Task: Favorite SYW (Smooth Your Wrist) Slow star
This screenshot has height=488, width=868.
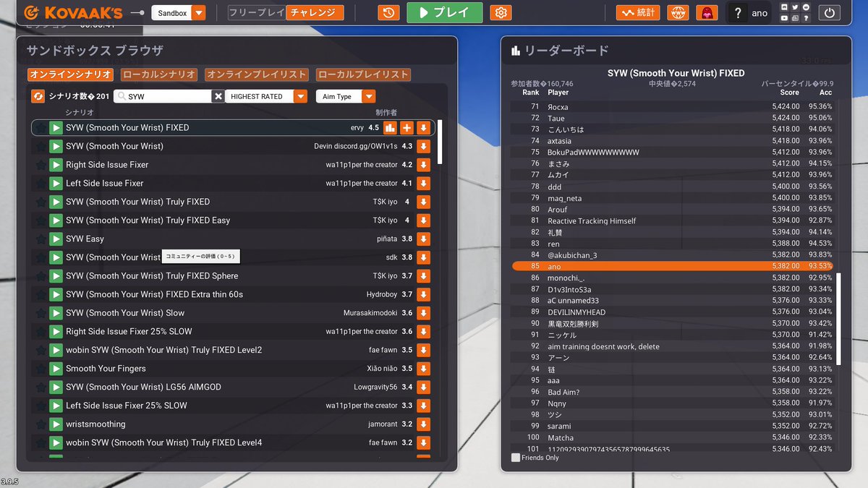Action: [x=41, y=313]
